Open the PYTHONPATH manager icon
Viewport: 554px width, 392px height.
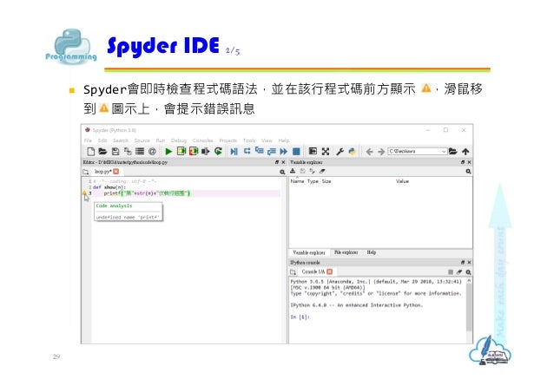pos(352,152)
